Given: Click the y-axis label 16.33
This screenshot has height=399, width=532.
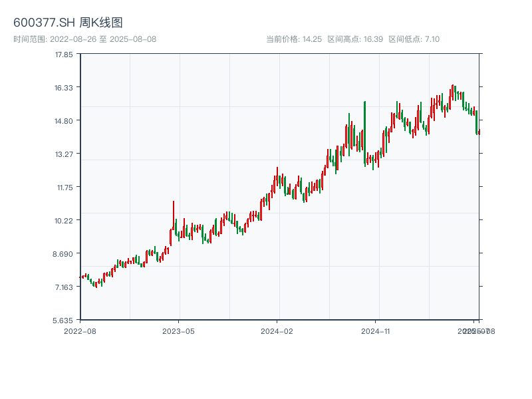Looking at the screenshot, I should [x=64, y=88].
